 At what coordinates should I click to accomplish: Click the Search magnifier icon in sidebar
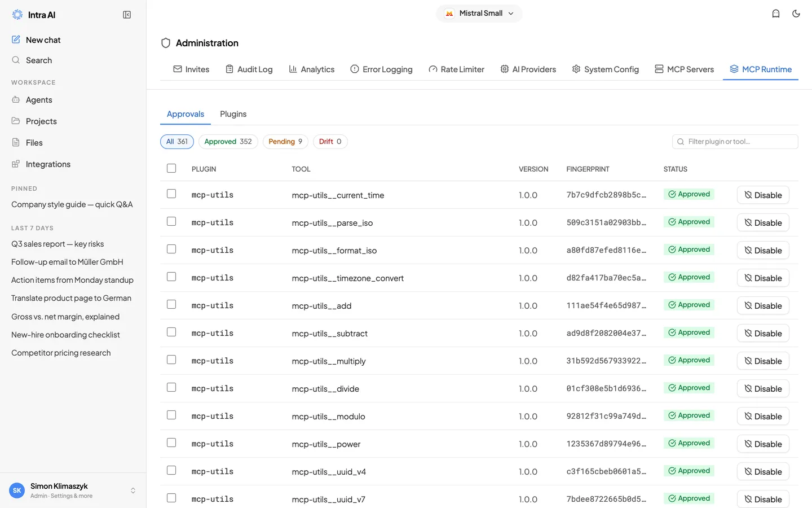16,60
